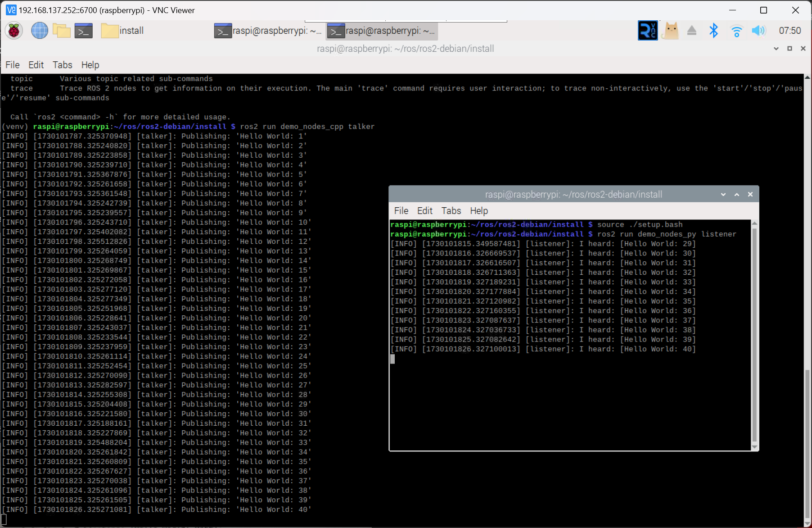Switch to the first raspi@raspberrypi taskbar entry
This screenshot has height=528, width=812.
(x=268, y=31)
